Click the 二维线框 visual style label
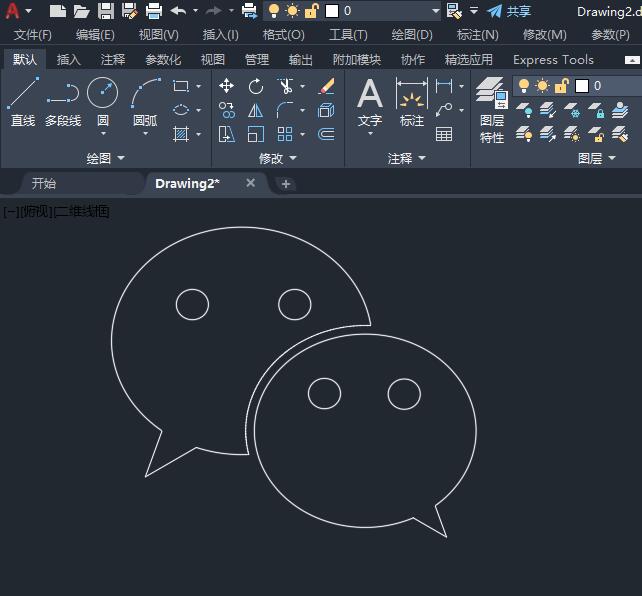Image resolution: width=642 pixels, height=596 pixels. tap(81, 212)
